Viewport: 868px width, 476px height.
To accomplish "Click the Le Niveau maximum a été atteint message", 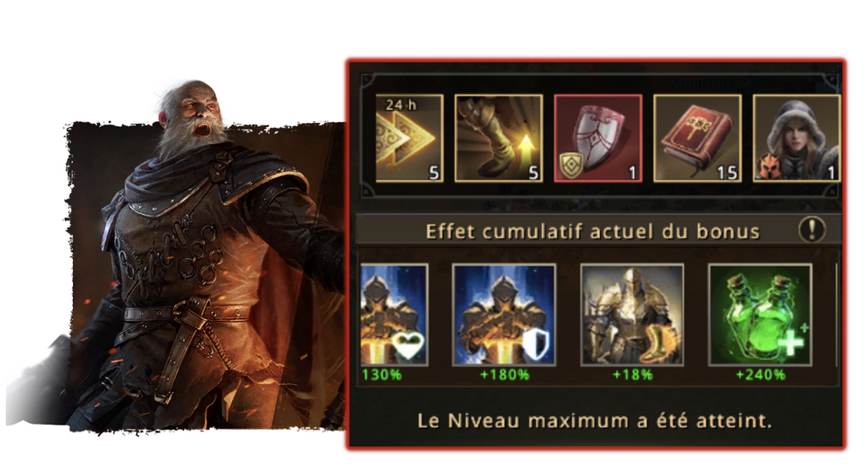I will coord(594,421).
